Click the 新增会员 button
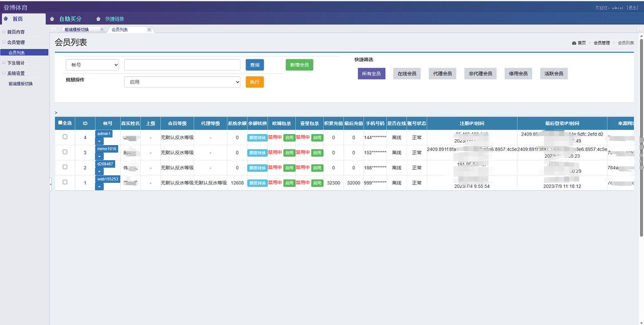This screenshot has height=325, width=644. (x=299, y=65)
